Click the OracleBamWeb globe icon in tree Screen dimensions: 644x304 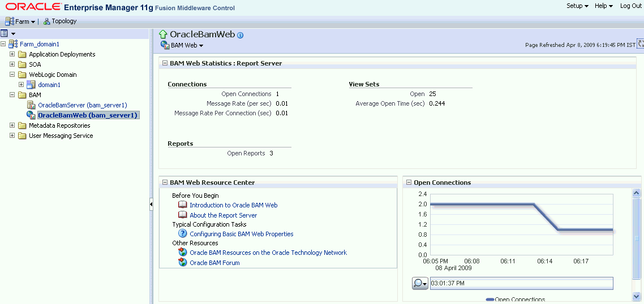[31, 115]
